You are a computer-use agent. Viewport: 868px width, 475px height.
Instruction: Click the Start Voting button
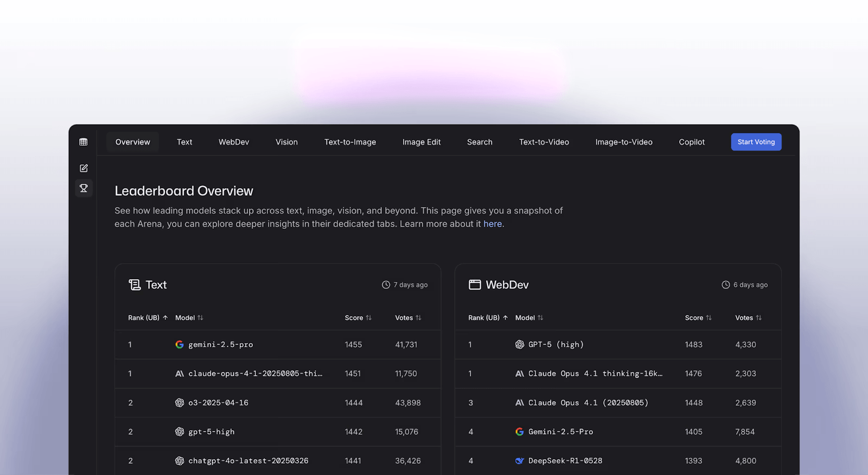coord(756,142)
